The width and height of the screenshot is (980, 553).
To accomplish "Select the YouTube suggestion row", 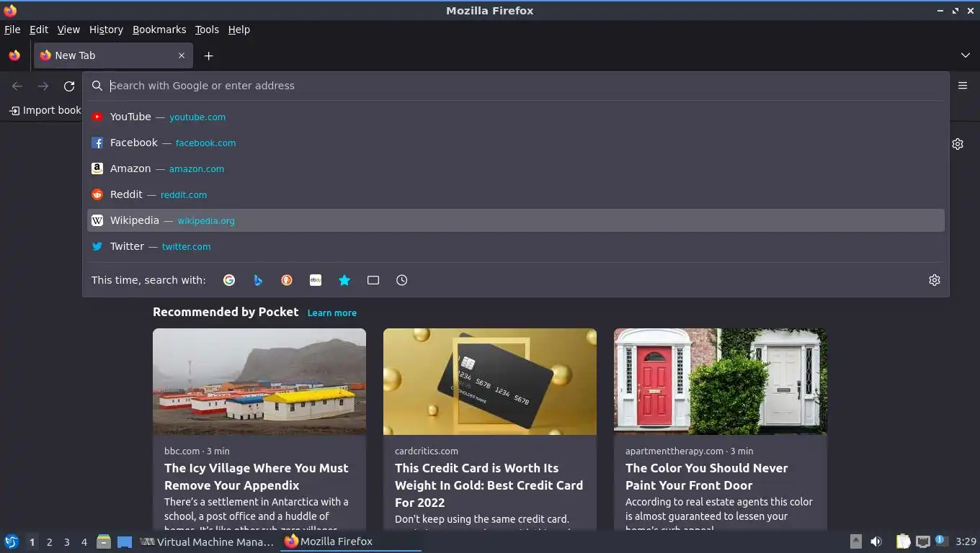I will [x=516, y=117].
